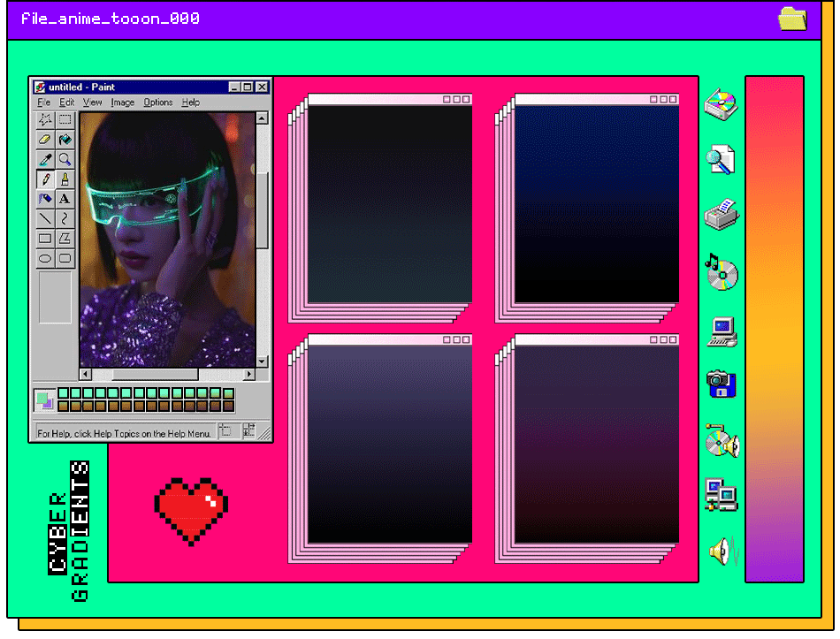Choose the Rounded Rectangle shape tool

(65, 259)
